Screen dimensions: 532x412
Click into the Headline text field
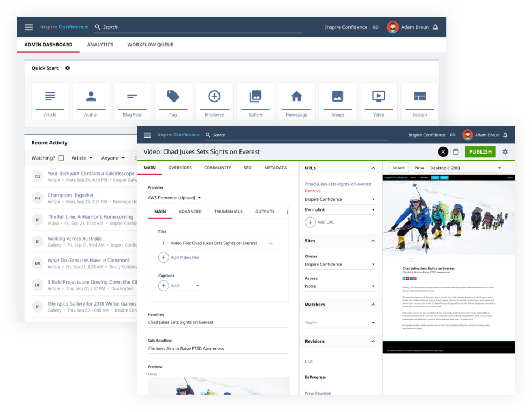point(217,322)
